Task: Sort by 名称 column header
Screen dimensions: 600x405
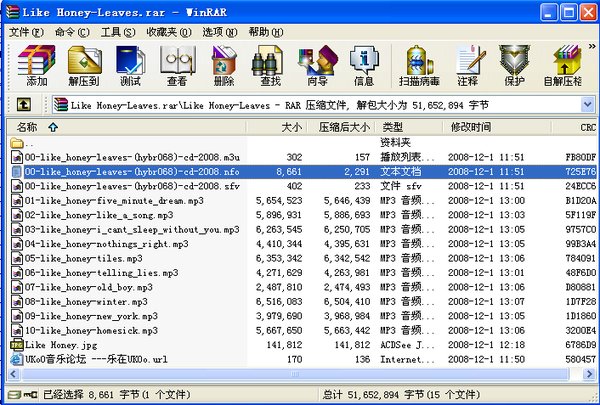Action: point(126,127)
